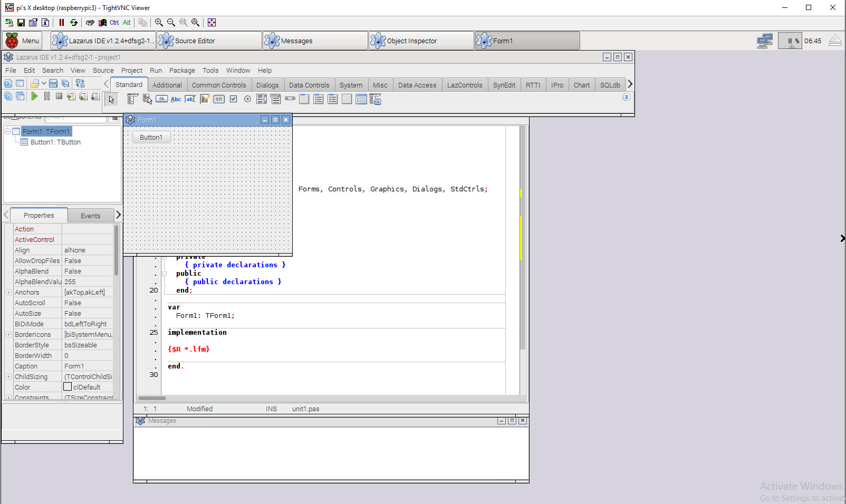Toggle the TightVNC pause button

click(62, 22)
